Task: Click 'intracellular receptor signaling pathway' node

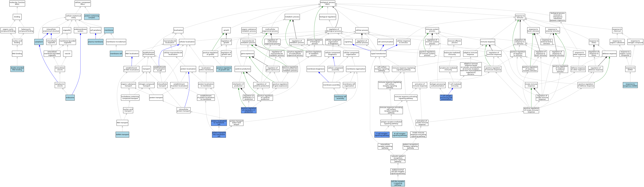Action: pyautogui.click(x=385, y=146)
